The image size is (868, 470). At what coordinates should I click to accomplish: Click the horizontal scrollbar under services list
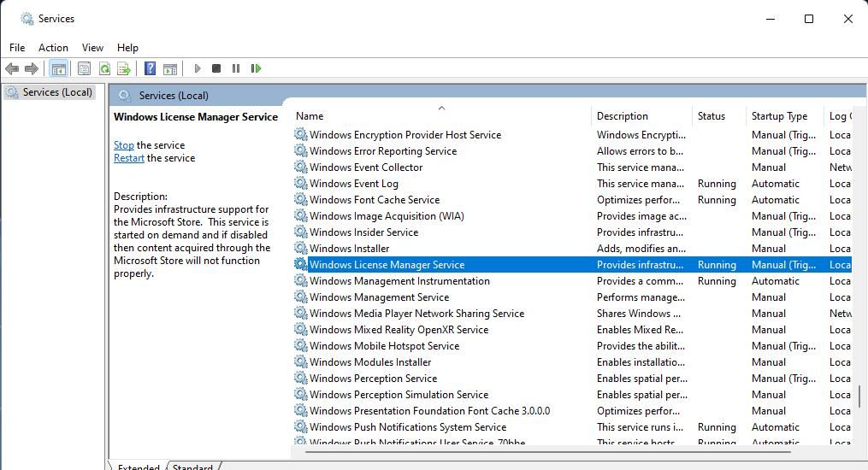click(547, 452)
